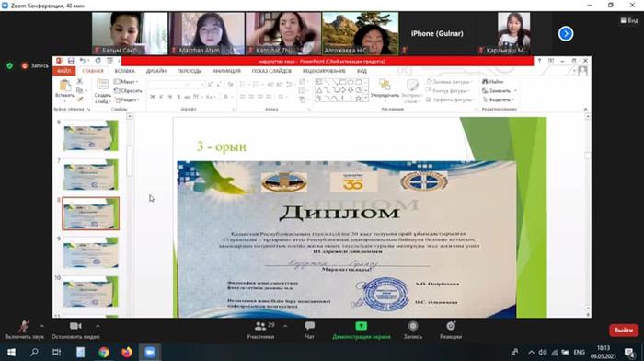Screen dimensions: 644x361
Task: Open audio options arrow beside microphone
Action: coord(42,326)
